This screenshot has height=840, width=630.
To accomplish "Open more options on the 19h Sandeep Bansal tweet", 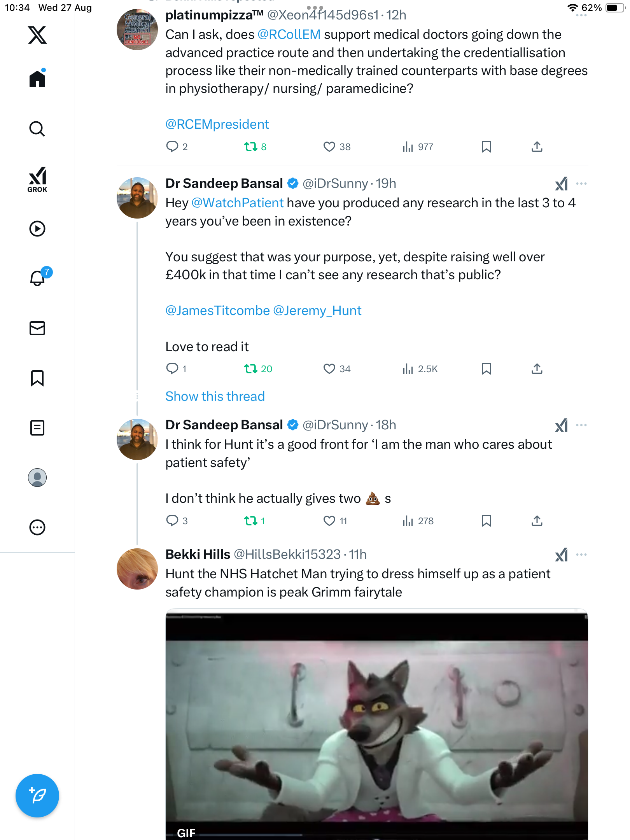I will [581, 184].
